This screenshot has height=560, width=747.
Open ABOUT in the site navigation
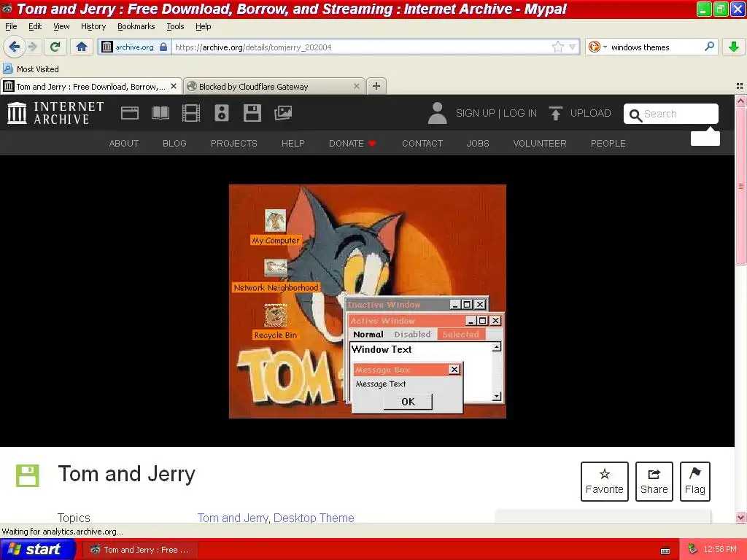point(124,144)
